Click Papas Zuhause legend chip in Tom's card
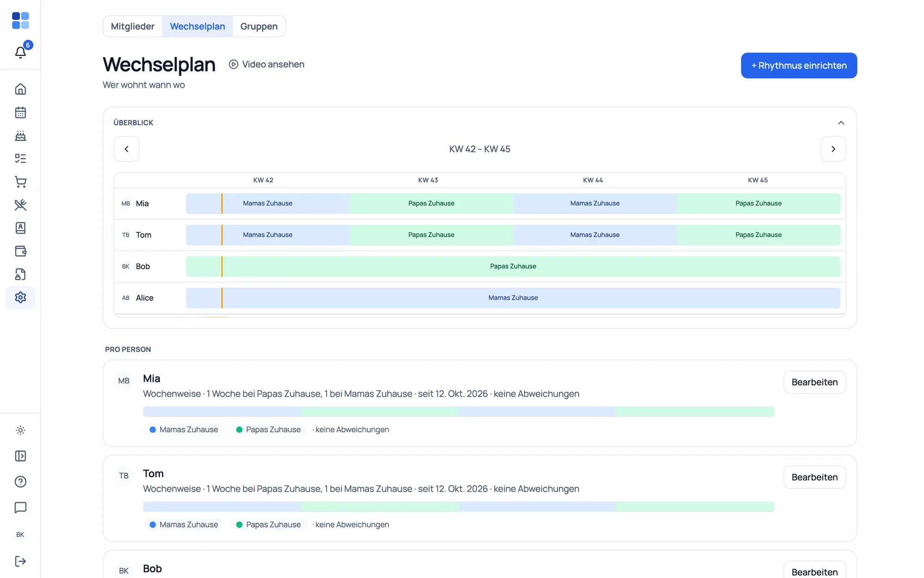The height and width of the screenshot is (578, 924). point(268,525)
